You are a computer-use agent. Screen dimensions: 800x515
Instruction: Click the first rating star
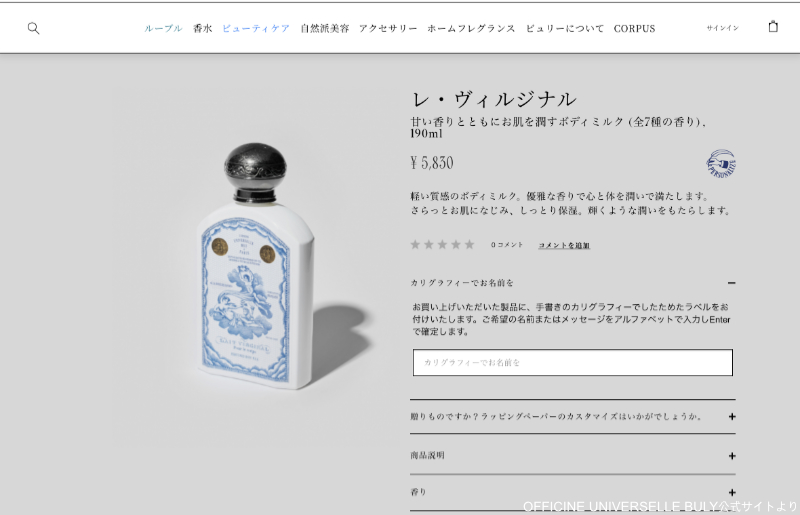coord(415,244)
